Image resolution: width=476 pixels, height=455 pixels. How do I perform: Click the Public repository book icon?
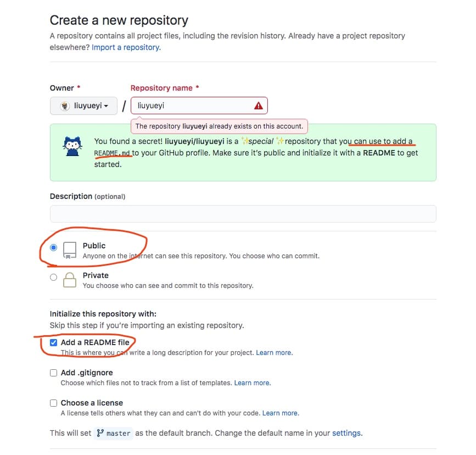click(x=70, y=250)
